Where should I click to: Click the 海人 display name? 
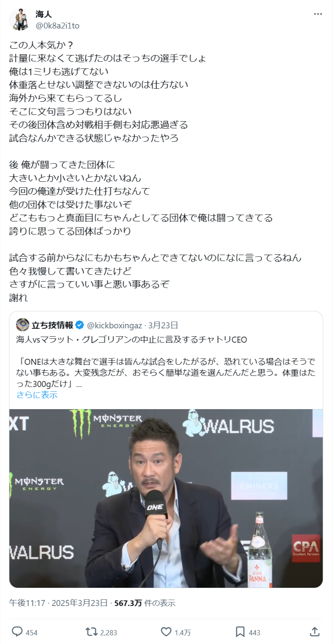coord(44,14)
